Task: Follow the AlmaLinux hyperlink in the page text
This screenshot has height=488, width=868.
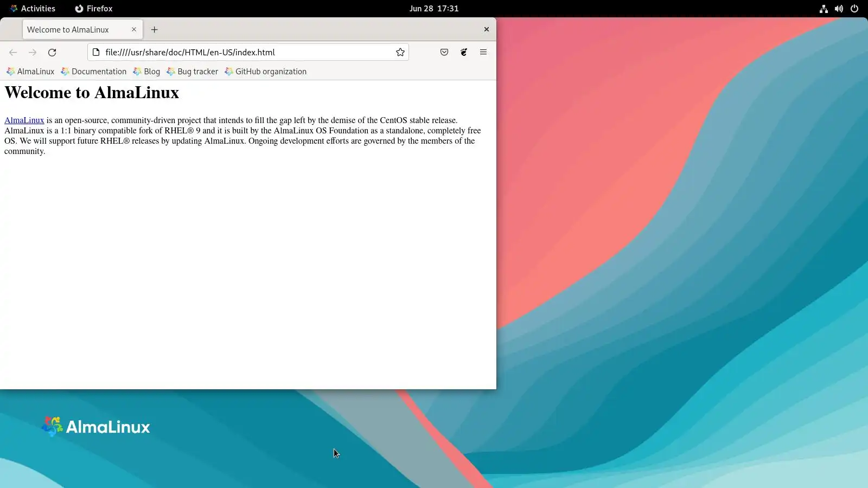Action: pos(24,120)
